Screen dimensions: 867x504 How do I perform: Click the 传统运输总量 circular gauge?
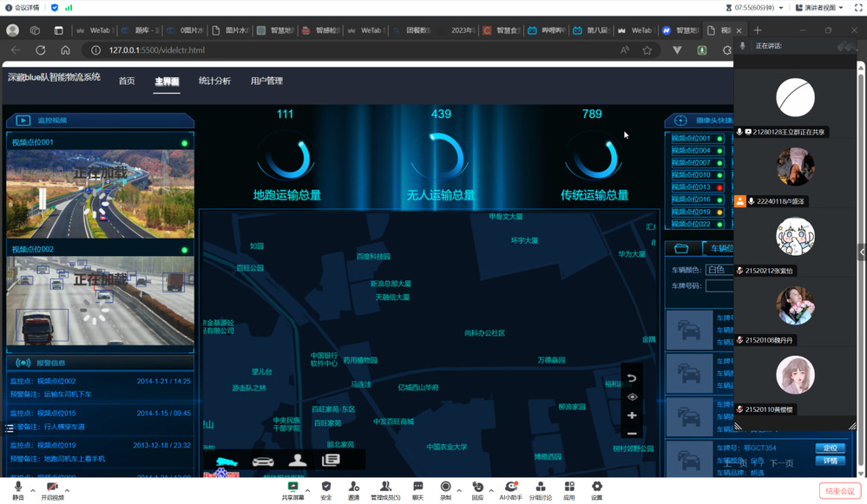click(594, 159)
